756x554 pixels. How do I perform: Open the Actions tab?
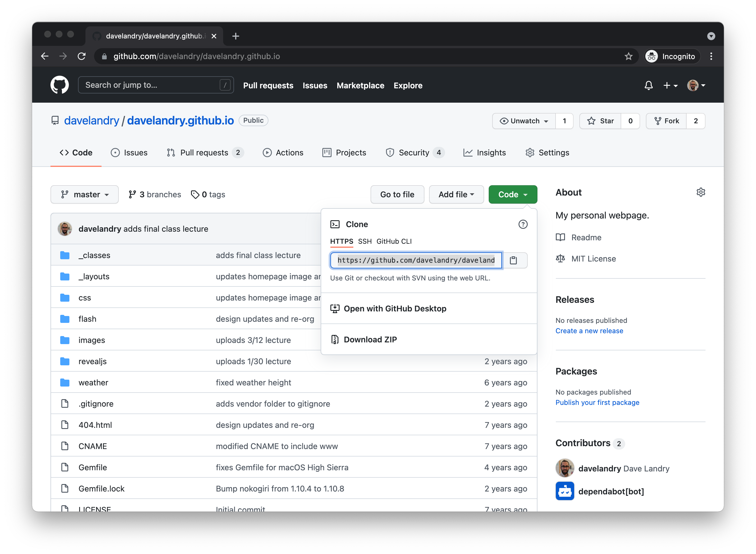(x=283, y=153)
